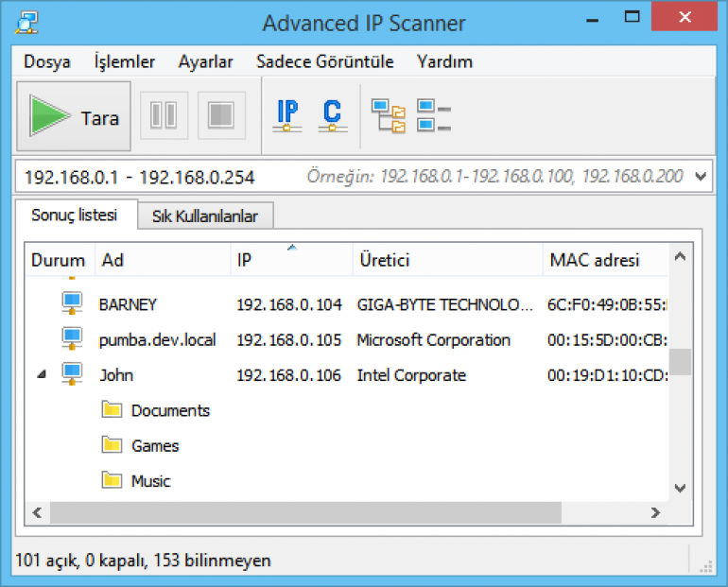
Task: Collapse the John tree node
Action: pyautogui.click(x=42, y=374)
